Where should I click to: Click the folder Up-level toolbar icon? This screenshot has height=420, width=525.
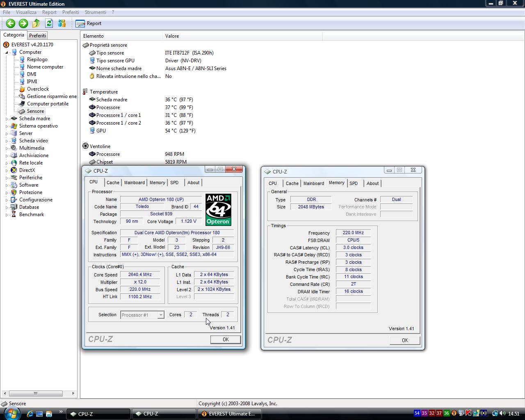click(x=36, y=23)
